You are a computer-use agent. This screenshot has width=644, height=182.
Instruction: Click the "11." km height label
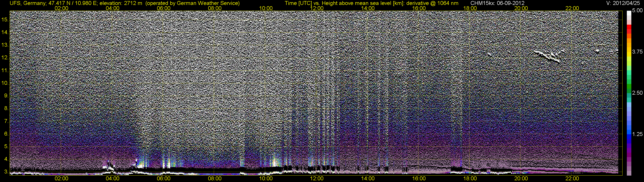5,71
